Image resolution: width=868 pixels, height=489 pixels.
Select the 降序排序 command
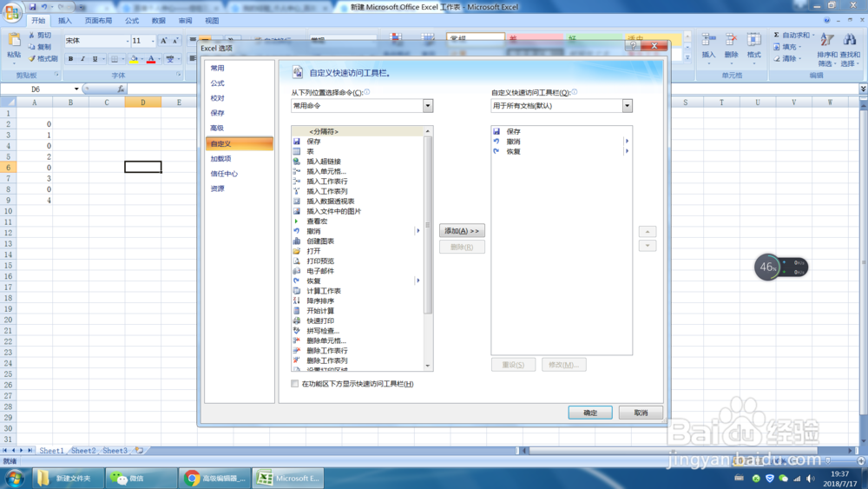point(357,301)
